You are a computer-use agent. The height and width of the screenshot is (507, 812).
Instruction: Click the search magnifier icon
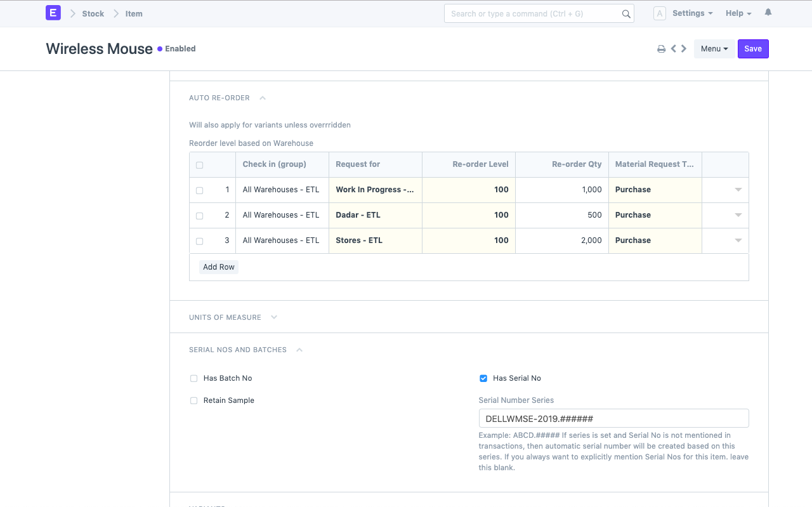(x=625, y=14)
